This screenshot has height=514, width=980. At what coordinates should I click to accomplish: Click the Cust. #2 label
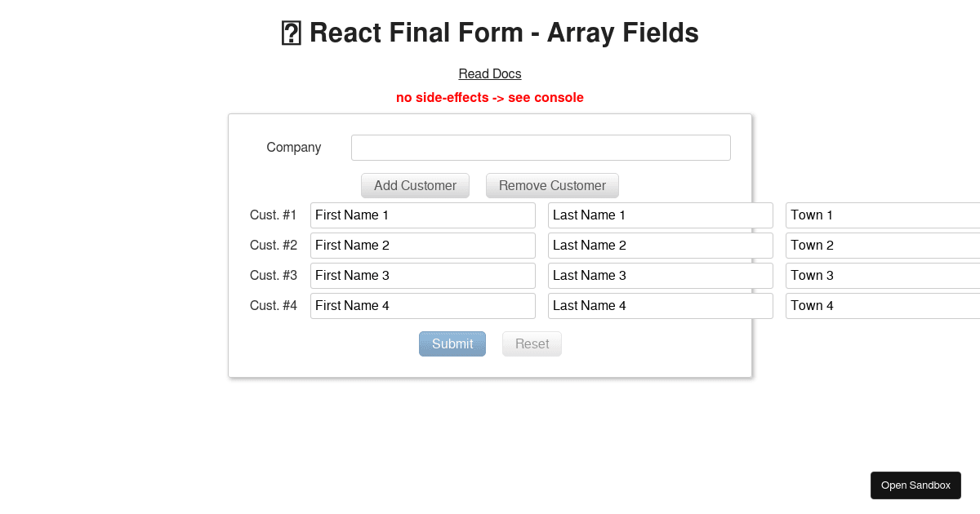(274, 246)
